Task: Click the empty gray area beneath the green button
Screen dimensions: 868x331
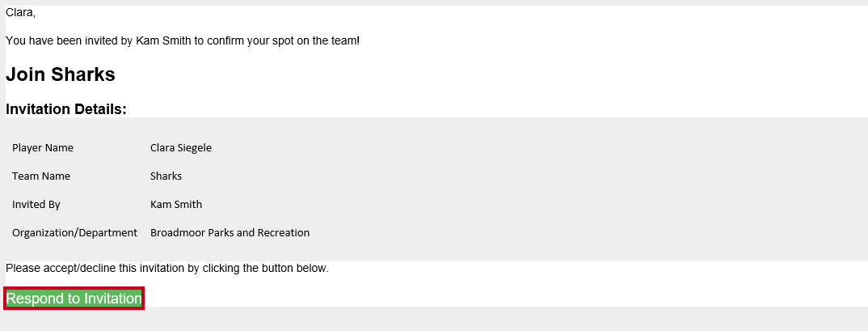Action: coord(434,320)
